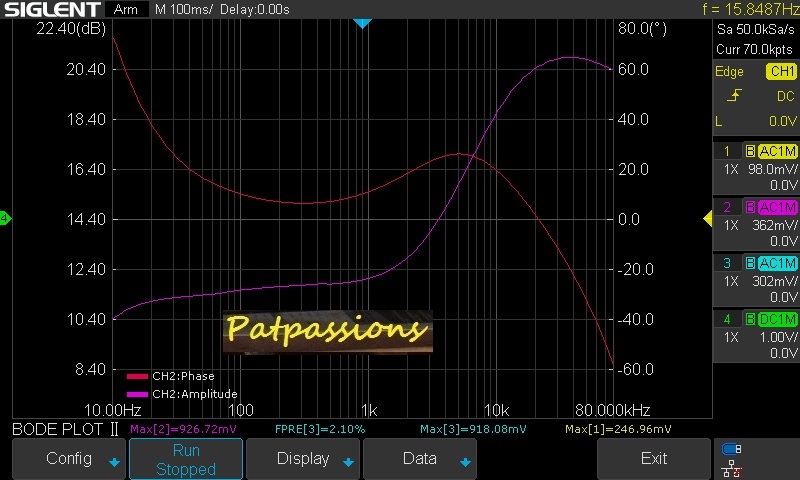Click the yellow trigger level arrow marker
This screenshot has width=800, height=480.
pyautogui.click(x=707, y=218)
